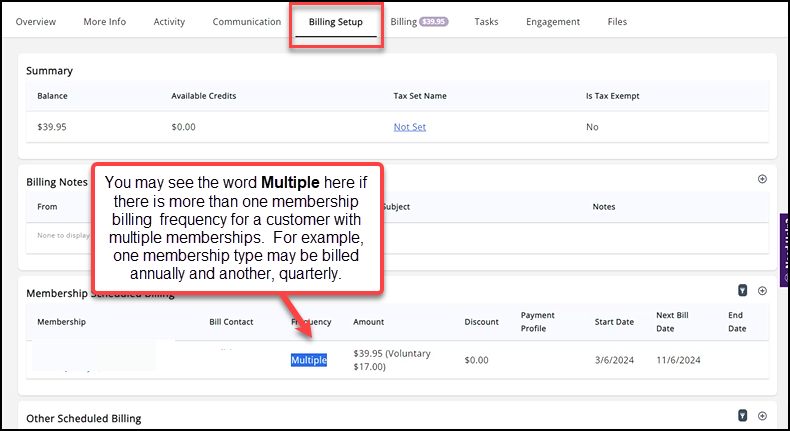Open the Engagement tab
The width and height of the screenshot is (790, 431).
point(553,22)
